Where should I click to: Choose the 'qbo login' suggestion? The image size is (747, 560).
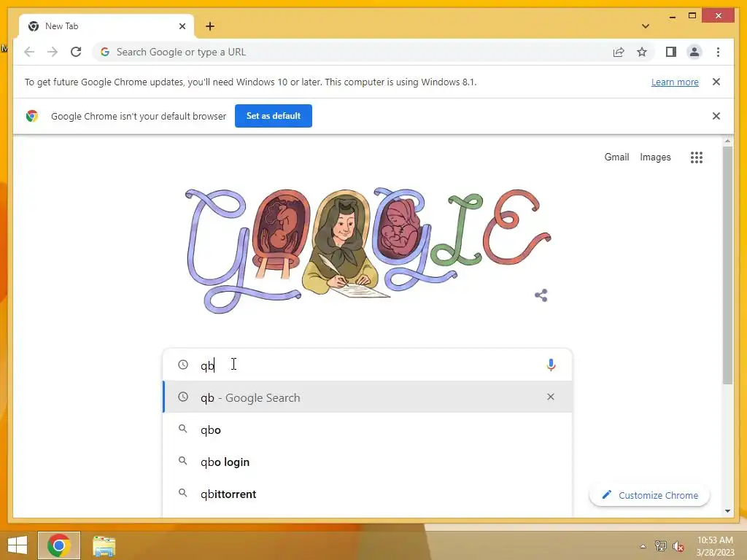[368, 462]
